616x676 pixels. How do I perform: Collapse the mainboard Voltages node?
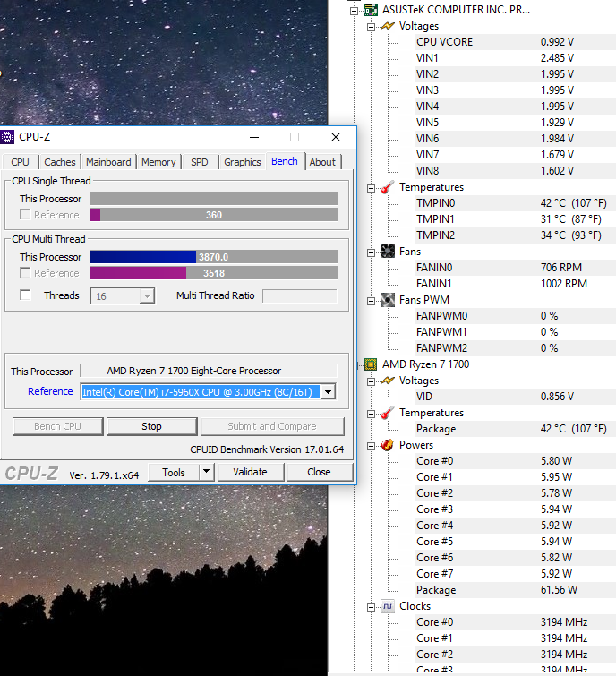[371, 27]
